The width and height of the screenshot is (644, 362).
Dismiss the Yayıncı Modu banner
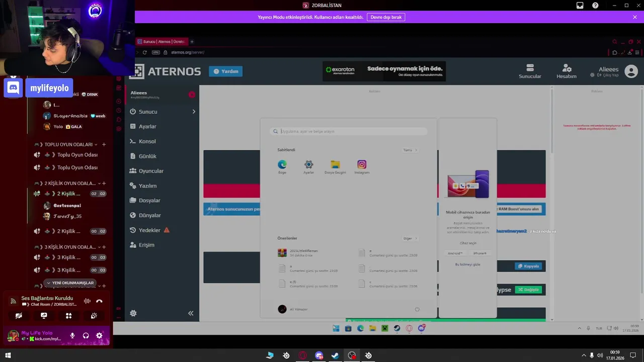coord(635,17)
